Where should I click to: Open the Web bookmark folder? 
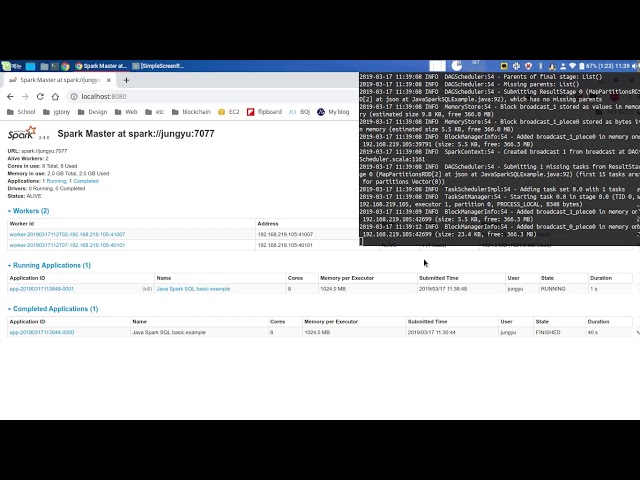(x=126, y=112)
